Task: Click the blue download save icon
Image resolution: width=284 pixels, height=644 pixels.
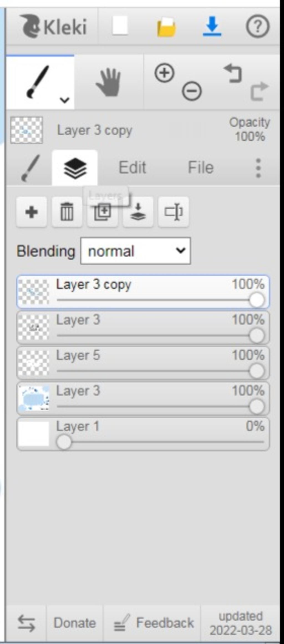Action: [212, 26]
